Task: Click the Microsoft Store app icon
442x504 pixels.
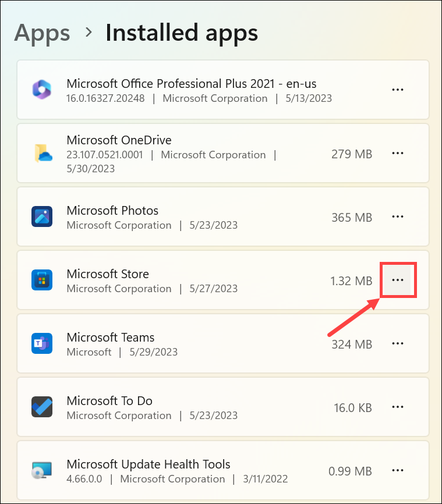Action: pos(42,281)
